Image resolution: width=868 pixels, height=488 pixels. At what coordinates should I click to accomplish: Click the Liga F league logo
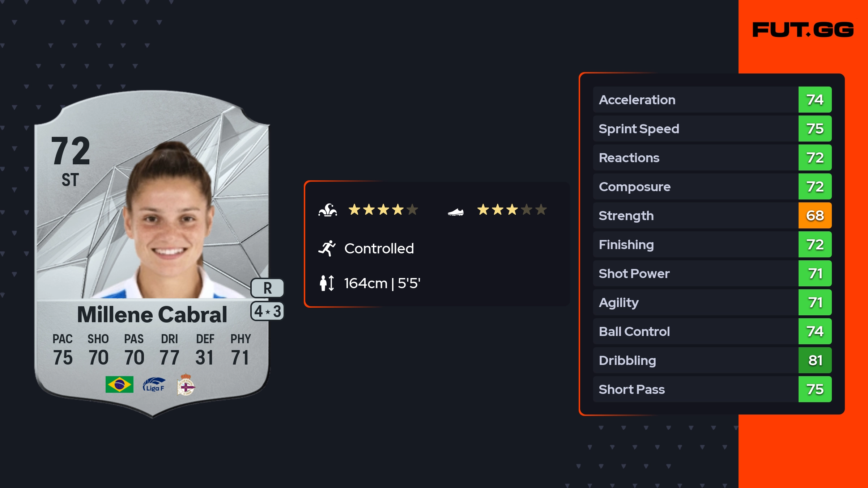pos(154,385)
